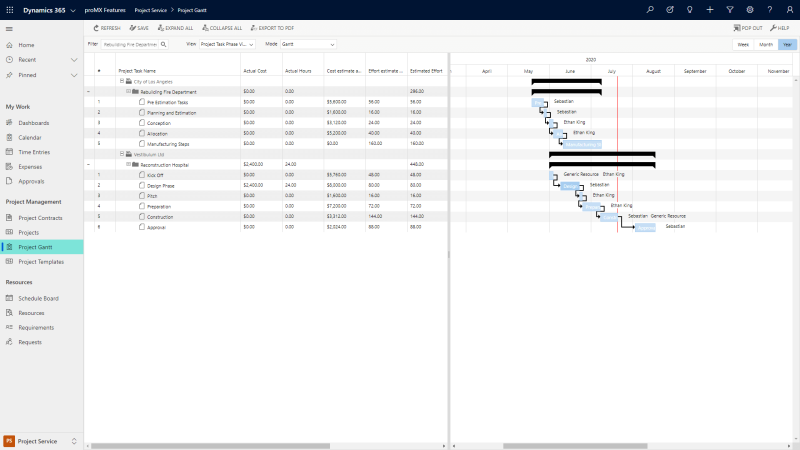The height and width of the screenshot is (450, 800).
Task: Switch timeline scale to Week
Action: (x=743, y=44)
